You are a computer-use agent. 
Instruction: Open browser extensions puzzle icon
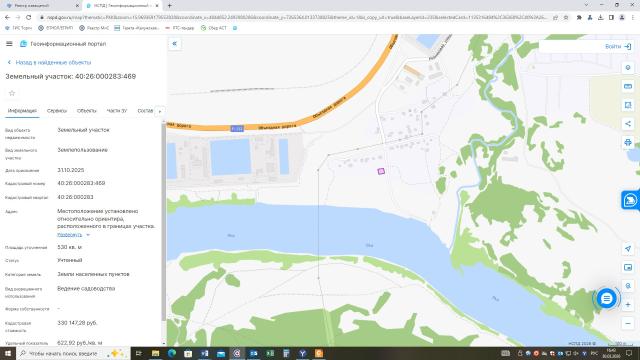[579, 18]
